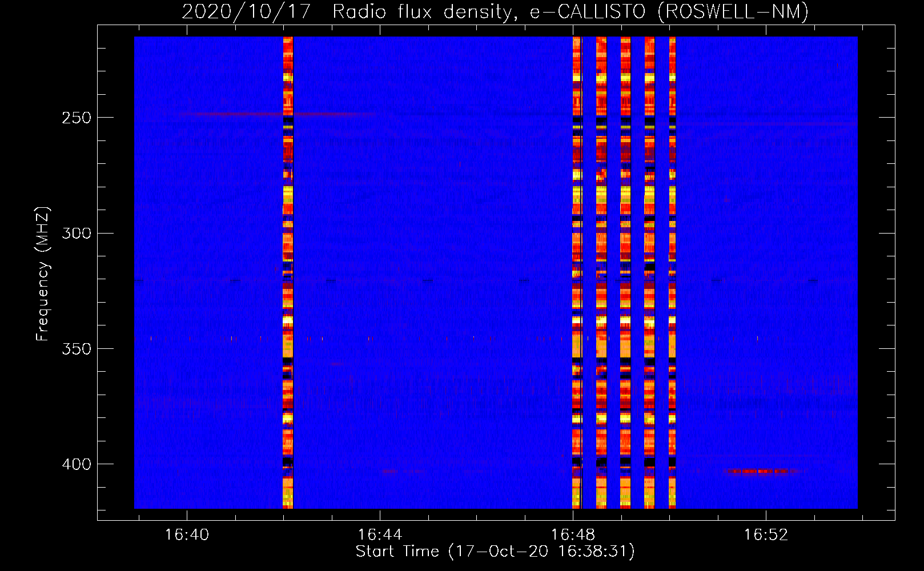The image size is (924, 571).
Task: Click the plot title "2020/10/17 Radio flux density, e-CALLISTO (ROSWELL-NM)"
Action: pos(495,11)
